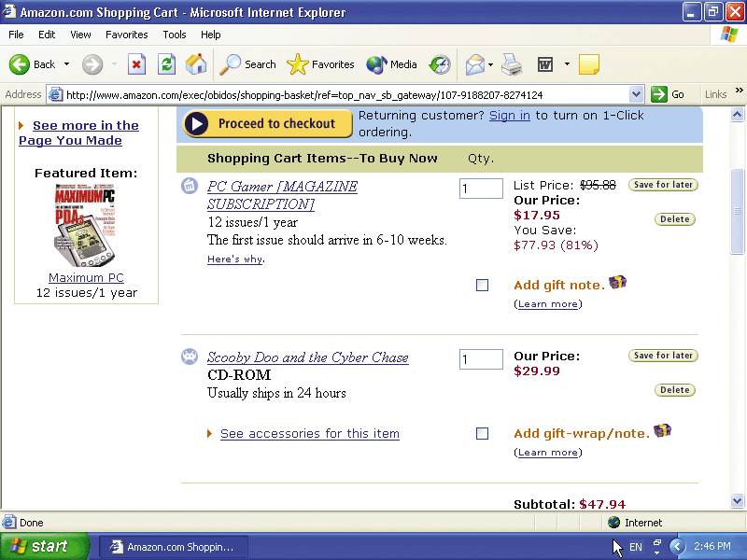Save Scooby Doo CD-ROM for later

(663, 356)
